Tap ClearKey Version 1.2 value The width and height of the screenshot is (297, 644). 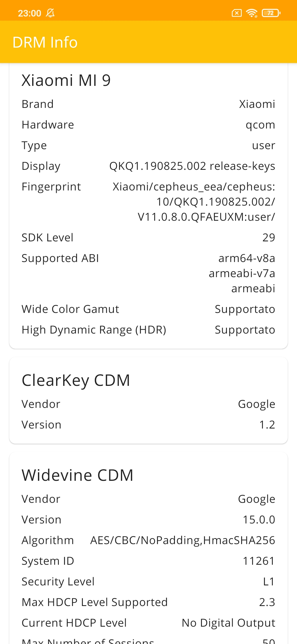(267, 425)
